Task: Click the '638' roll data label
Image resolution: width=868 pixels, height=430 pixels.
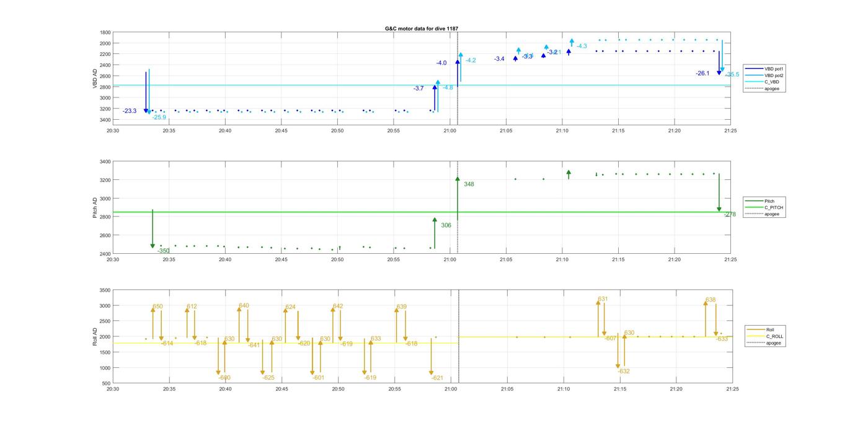Action: [x=711, y=300]
